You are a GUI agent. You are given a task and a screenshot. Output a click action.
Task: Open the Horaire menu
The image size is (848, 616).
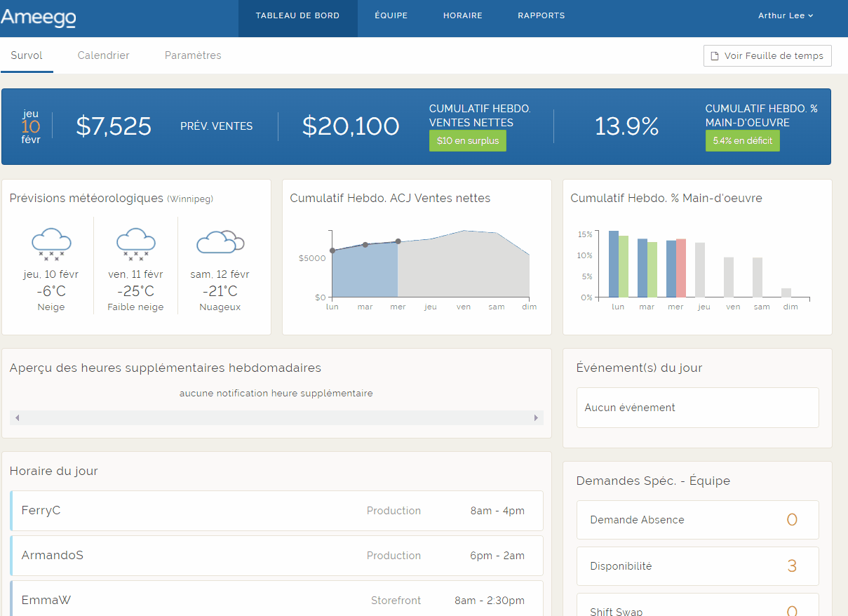462,15
